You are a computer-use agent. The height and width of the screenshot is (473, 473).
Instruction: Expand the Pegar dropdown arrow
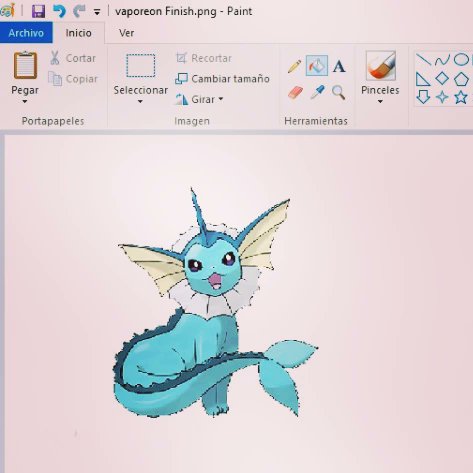(25, 101)
